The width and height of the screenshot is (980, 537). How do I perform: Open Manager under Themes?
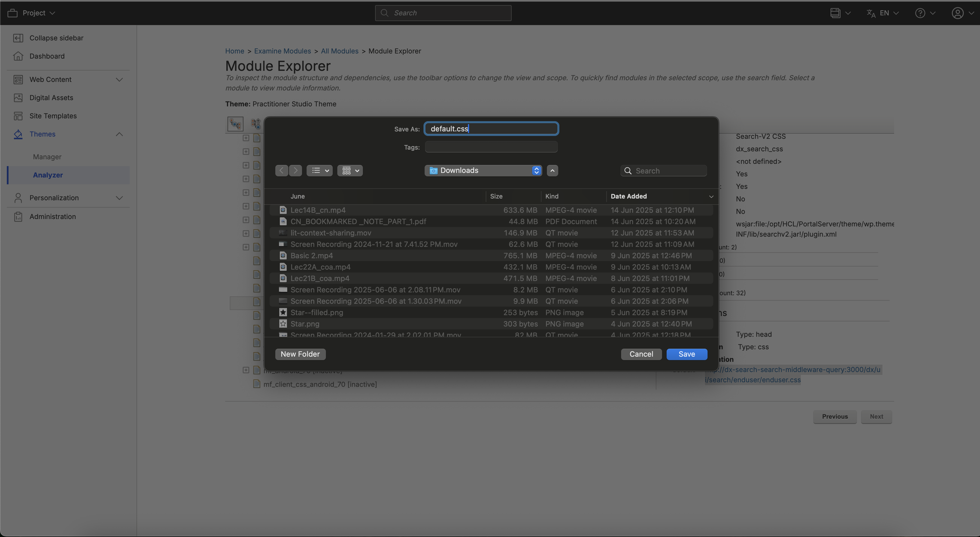(x=47, y=157)
